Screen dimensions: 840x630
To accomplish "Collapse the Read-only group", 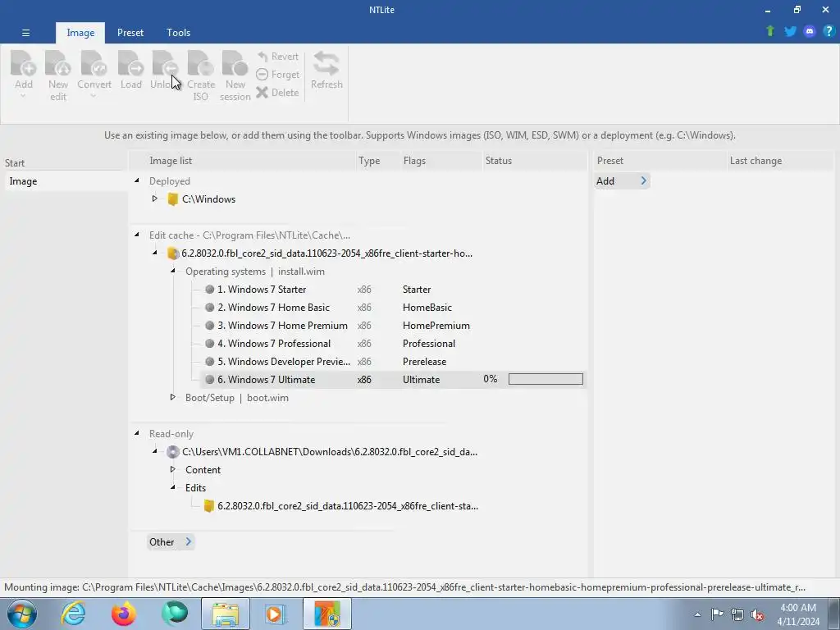I will point(137,433).
